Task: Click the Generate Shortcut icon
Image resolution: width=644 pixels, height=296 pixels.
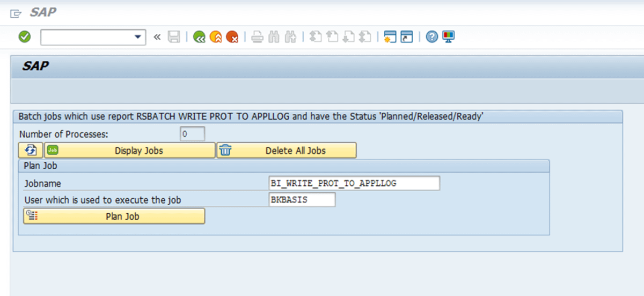Action: (407, 37)
